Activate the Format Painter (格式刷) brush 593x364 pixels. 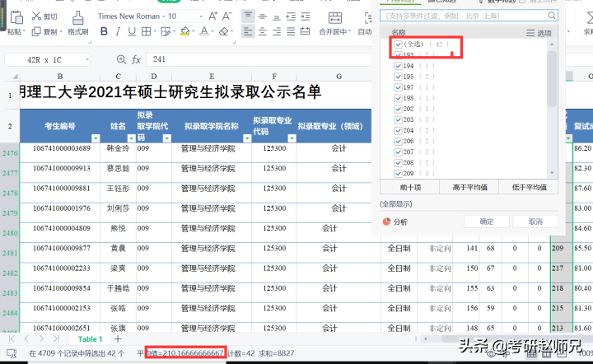pyautogui.click(x=78, y=18)
